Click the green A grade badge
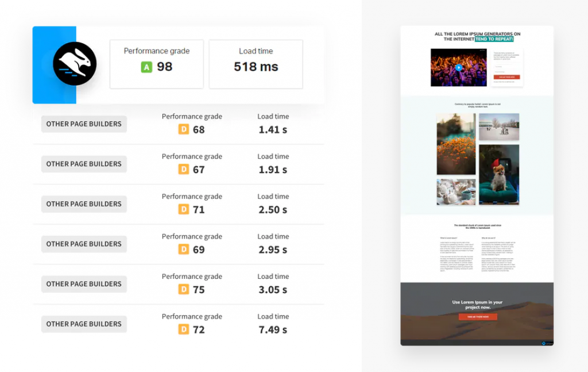Screen dimensions: 588x372 click(x=146, y=67)
